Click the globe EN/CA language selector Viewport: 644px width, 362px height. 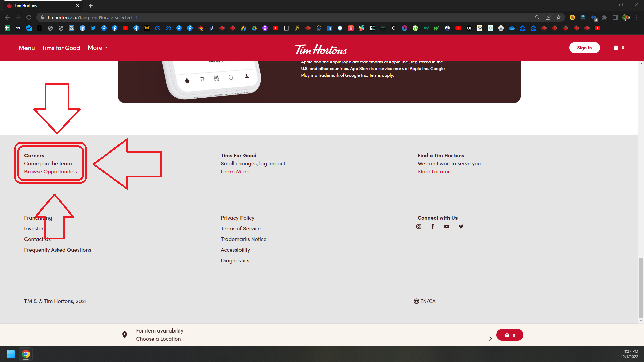pos(425,301)
